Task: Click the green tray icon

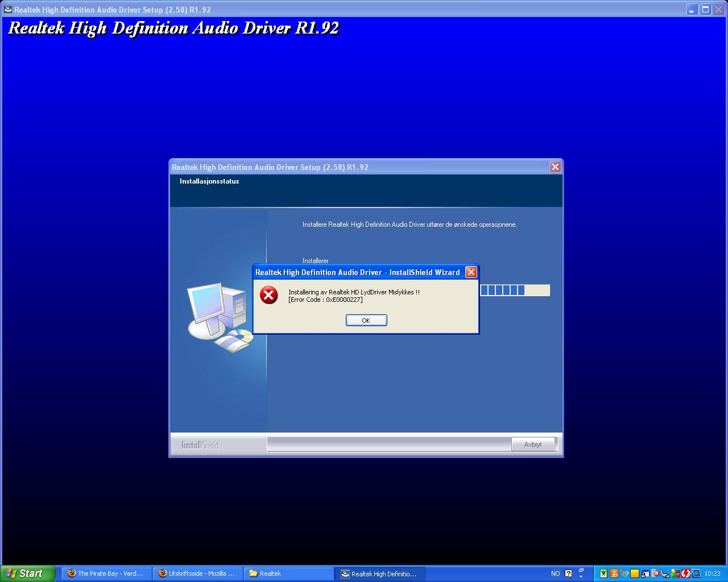Action: point(603,573)
